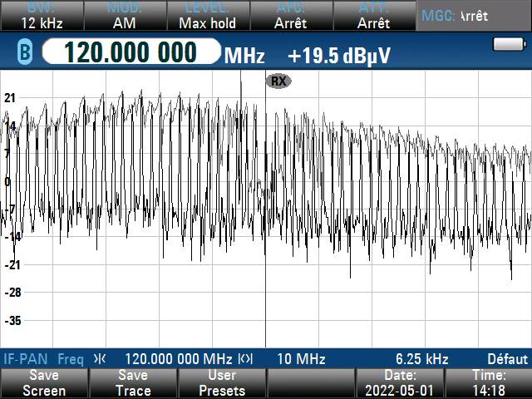Click the center frequency icon in status bar
This screenshot has width=532, height=399.
[100, 359]
